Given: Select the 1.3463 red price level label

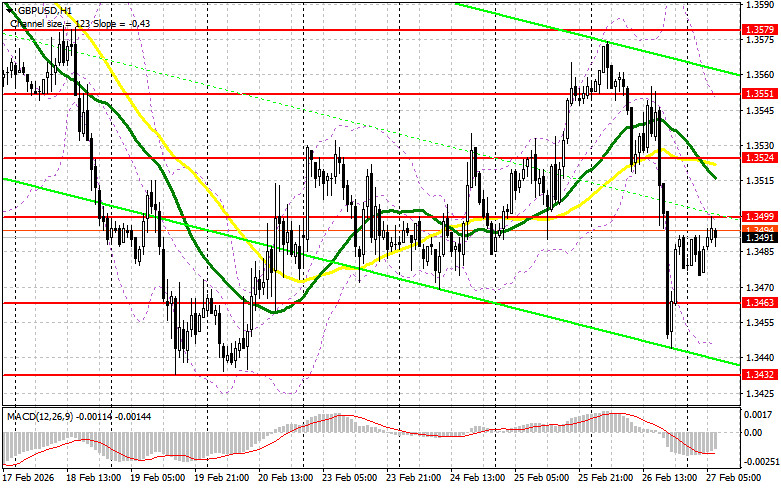Looking at the screenshot, I should 759,303.
